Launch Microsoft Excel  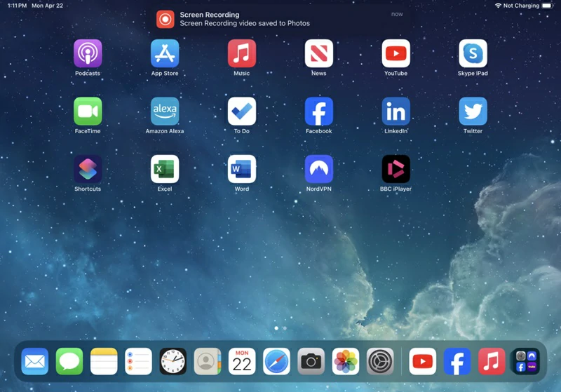[165, 169]
